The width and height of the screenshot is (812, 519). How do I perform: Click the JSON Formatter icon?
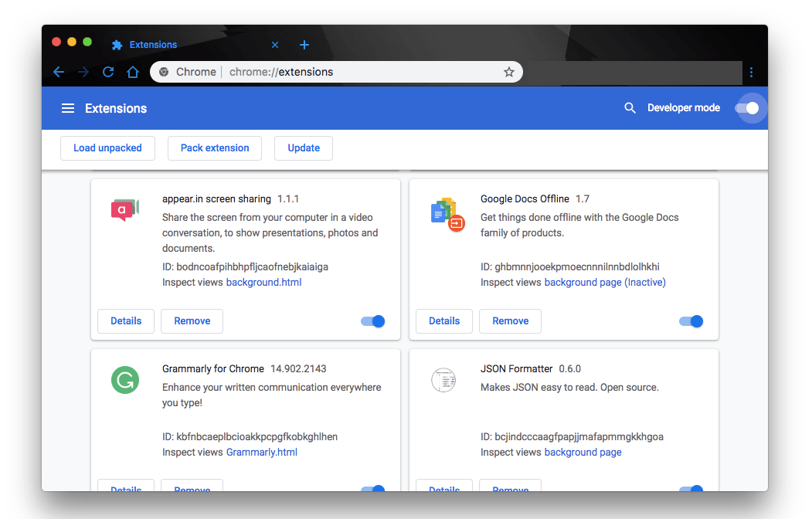point(443,380)
